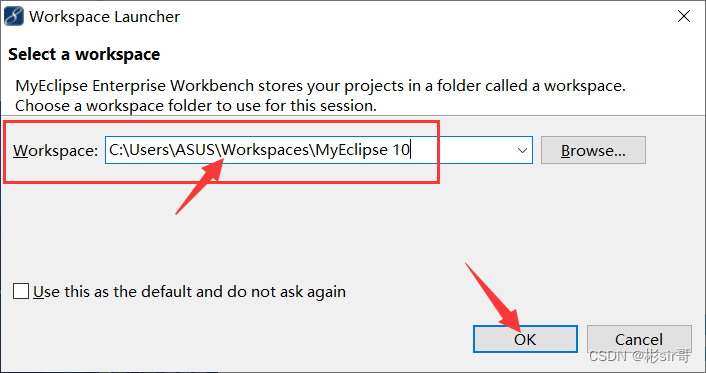Click Browse... to choose a workspace folder
This screenshot has width=706, height=373.
coord(593,150)
